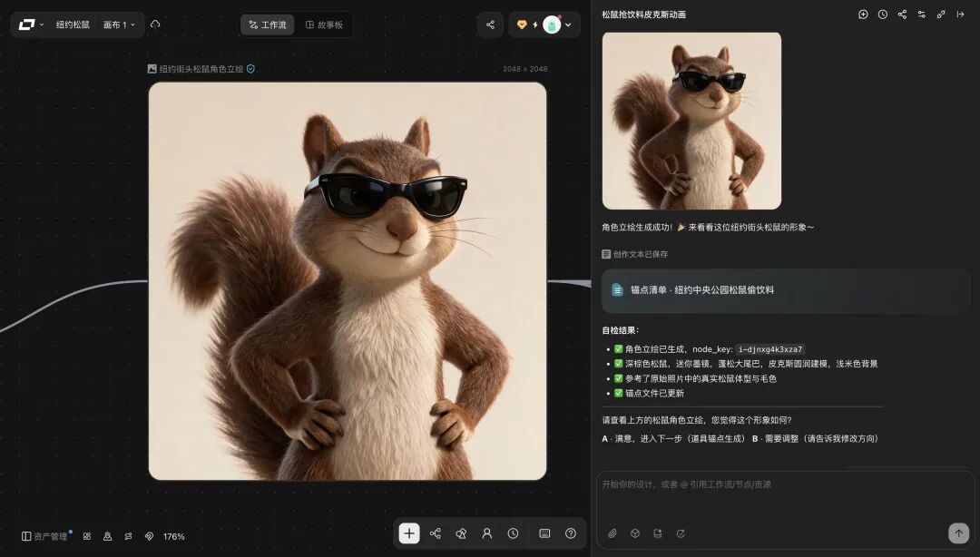Click the green check beside 参考了原始照片
Viewport: 980px width, 557px height.
point(619,378)
